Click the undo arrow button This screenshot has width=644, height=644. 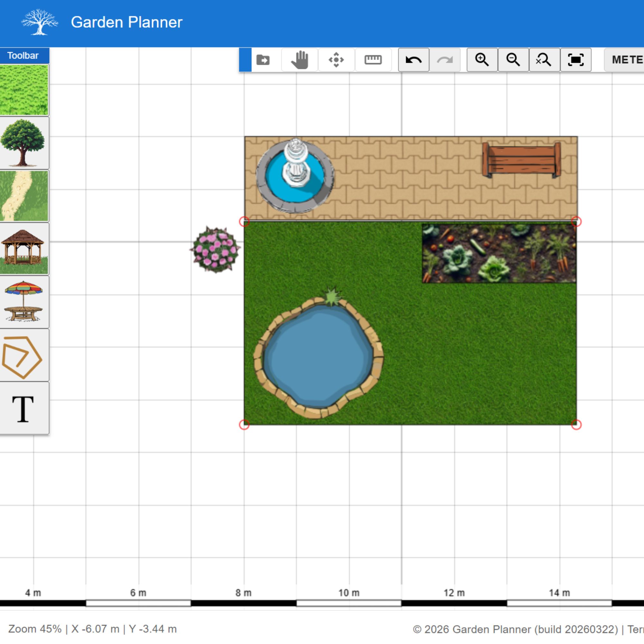pos(413,60)
